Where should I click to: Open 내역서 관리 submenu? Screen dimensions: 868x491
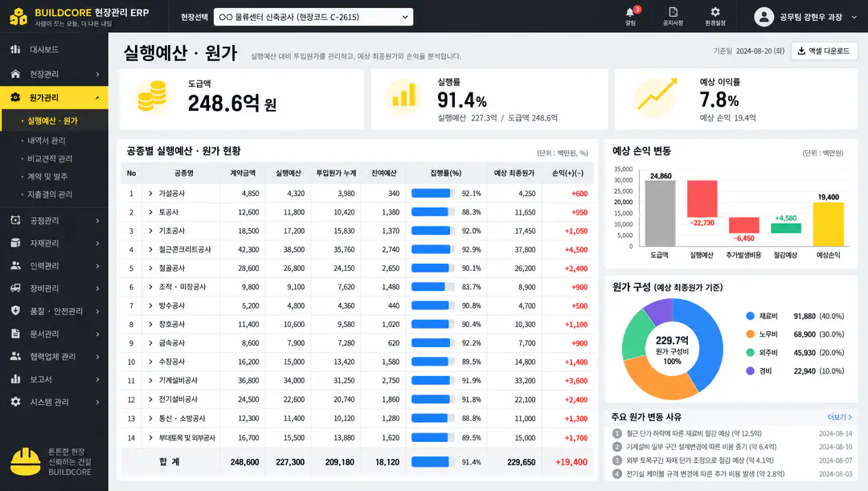(47, 141)
